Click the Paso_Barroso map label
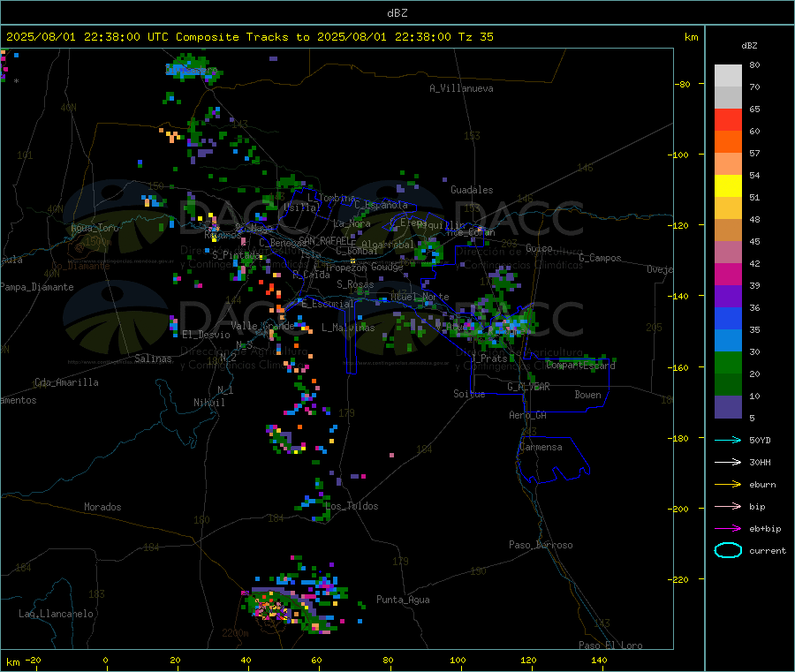This screenshot has height=672, width=795. [541, 545]
